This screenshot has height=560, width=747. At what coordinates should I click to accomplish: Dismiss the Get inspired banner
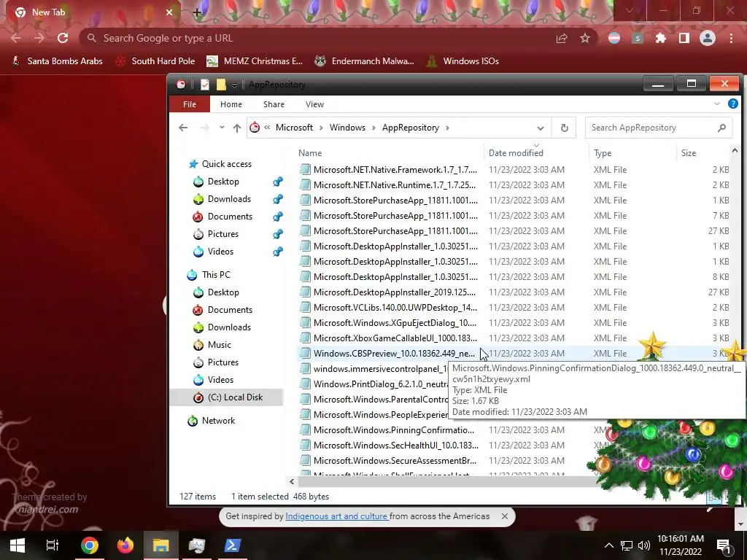[x=505, y=516]
